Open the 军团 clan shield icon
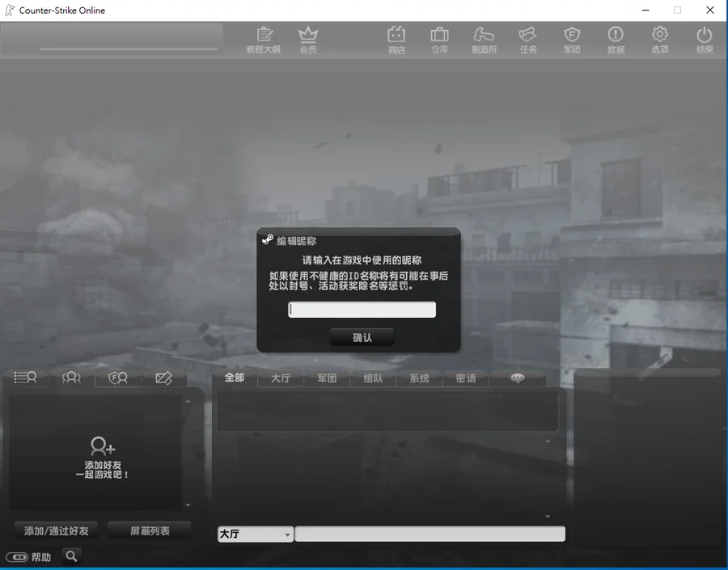728x570 pixels. (572, 40)
